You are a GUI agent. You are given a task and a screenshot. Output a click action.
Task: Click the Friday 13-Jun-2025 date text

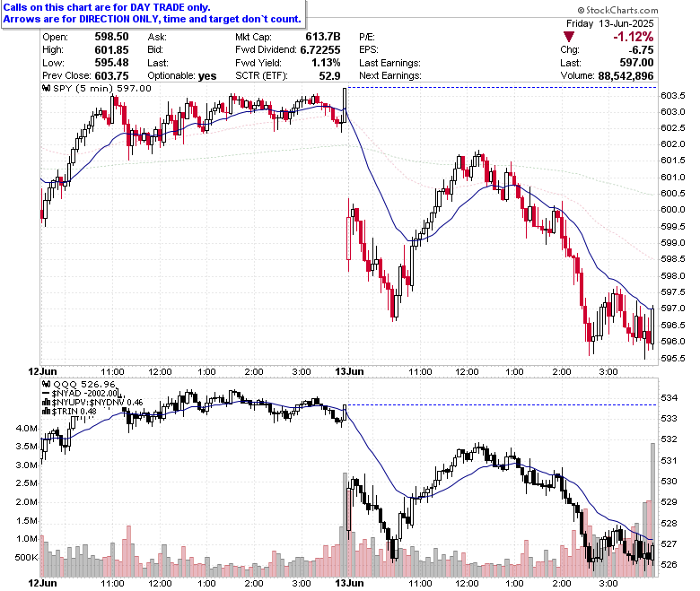(x=610, y=23)
